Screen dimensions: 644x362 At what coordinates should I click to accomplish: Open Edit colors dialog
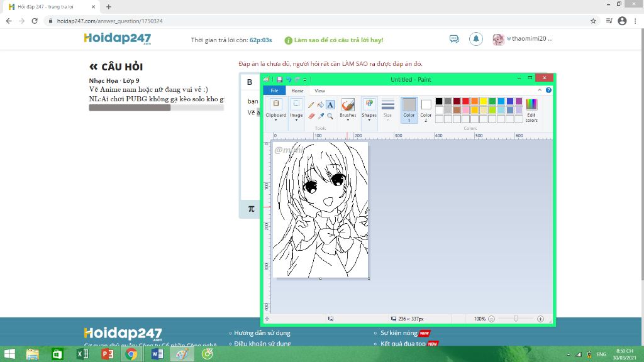tap(531, 110)
